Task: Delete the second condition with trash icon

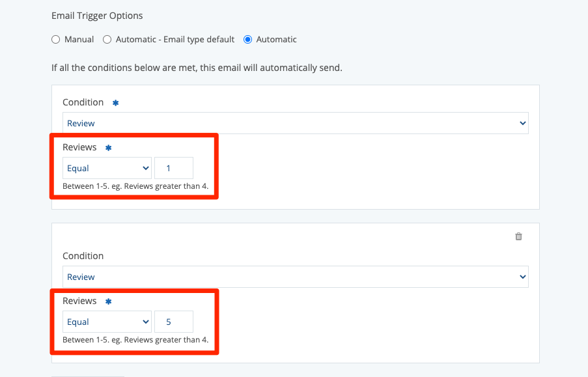Action: coord(518,236)
